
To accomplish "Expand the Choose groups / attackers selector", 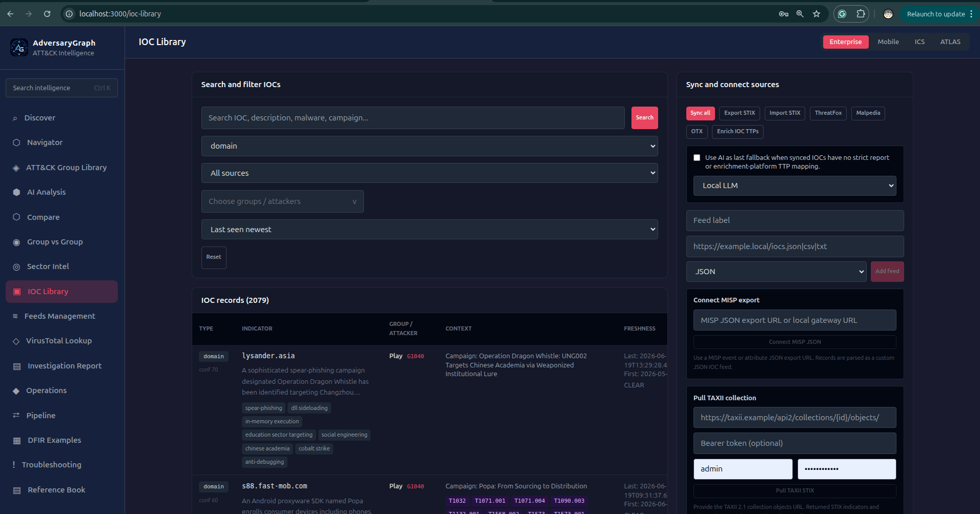I will pyautogui.click(x=282, y=201).
